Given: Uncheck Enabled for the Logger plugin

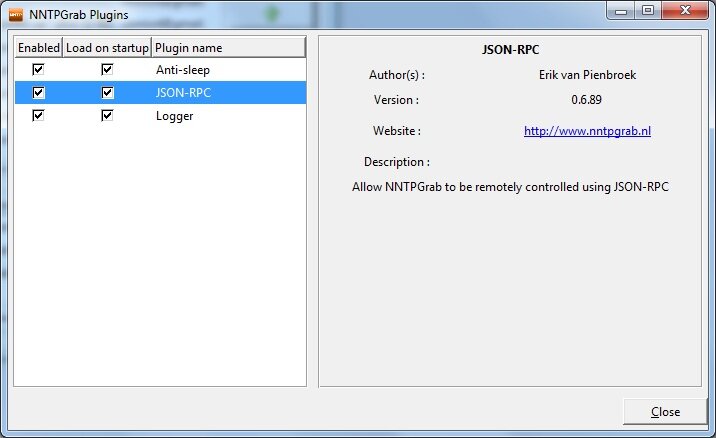Looking at the screenshot, I should pyautogui.click(x=38, y=116).
